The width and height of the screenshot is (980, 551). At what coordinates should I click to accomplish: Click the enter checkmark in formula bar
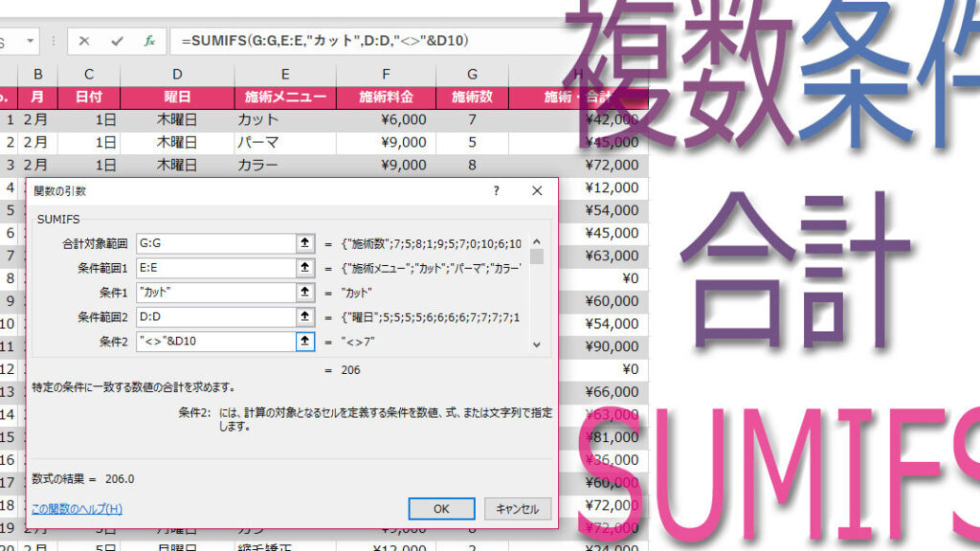117,41
